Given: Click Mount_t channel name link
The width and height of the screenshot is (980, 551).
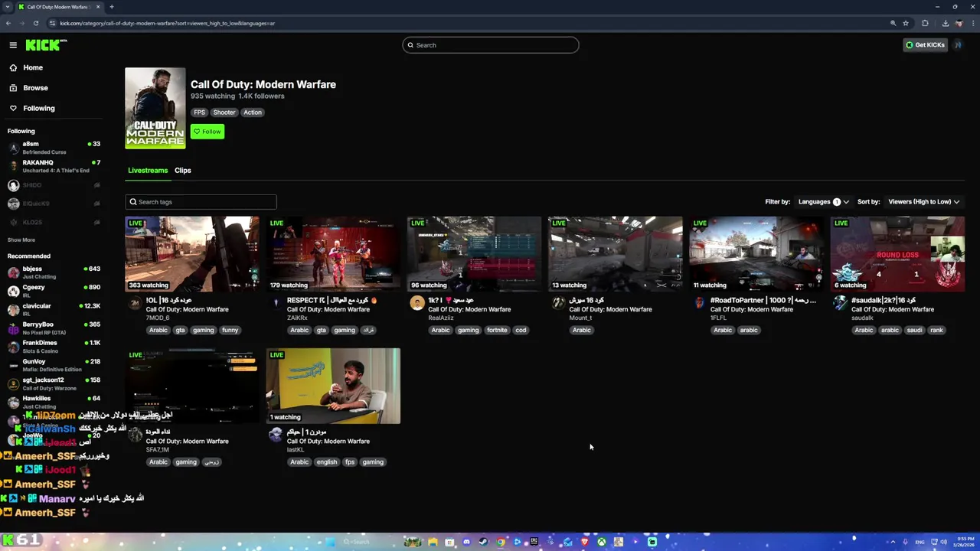Looking at the screenshot, I should (580, 318).
